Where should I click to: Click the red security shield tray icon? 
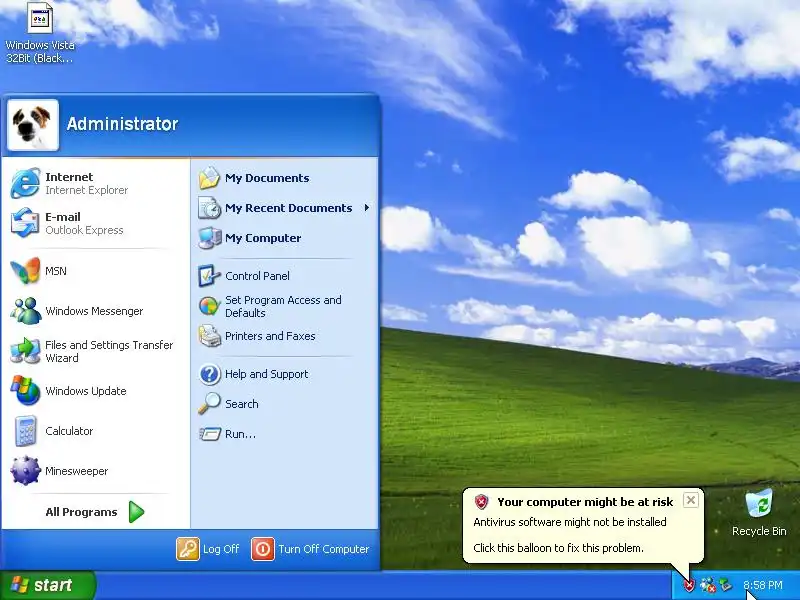point(690,585)
